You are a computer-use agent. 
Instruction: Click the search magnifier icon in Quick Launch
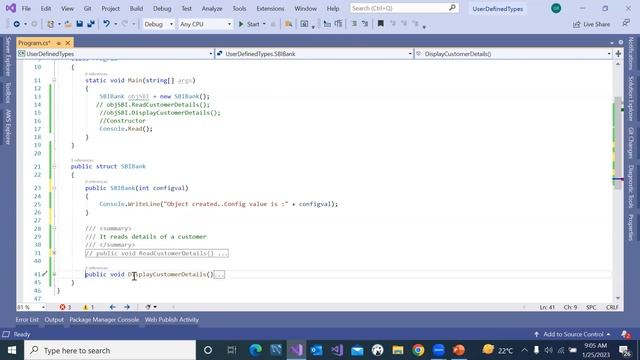pos(452,8)
